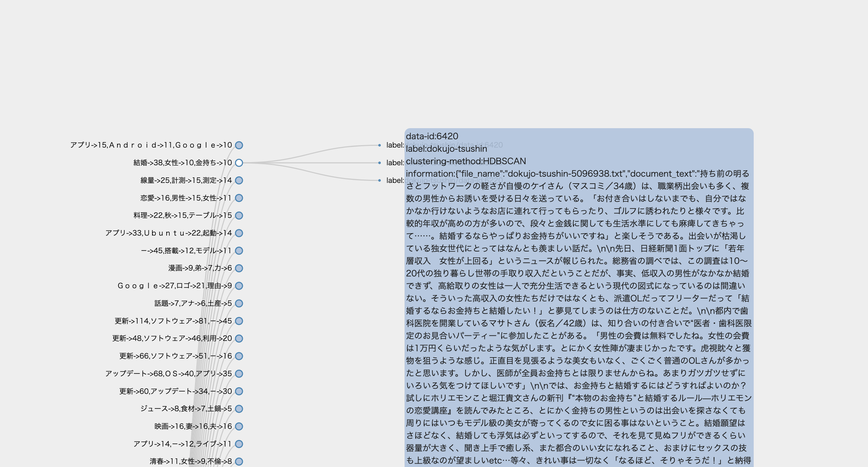The height and width of the screenshot is (467, 868).
Task: Select the 漫画->9,弟->7 node circle
Action: [239, 268]
